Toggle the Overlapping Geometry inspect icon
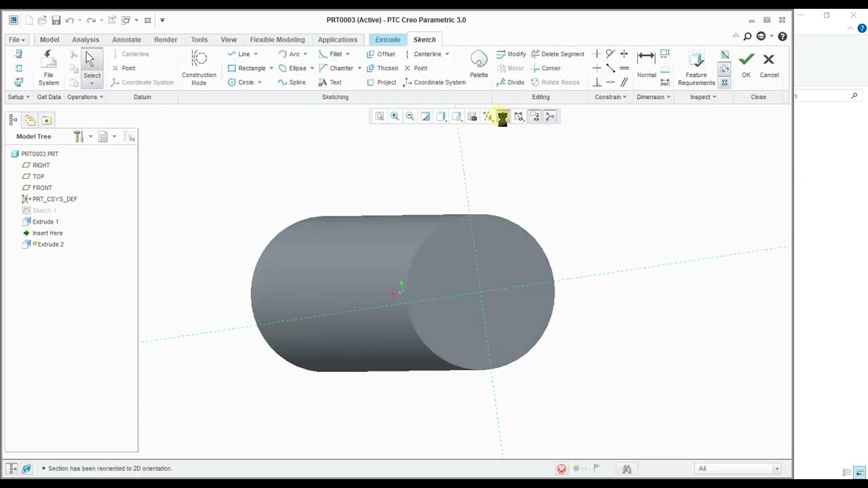 click(724, 54)
